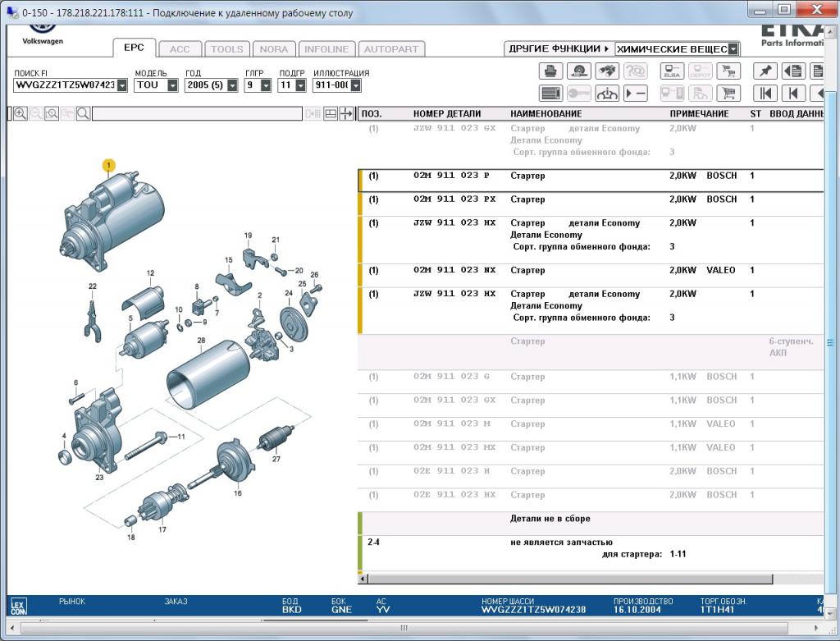The height and width of the screenshot is (641, 840).
Task: Click chassis number WVGZZZ1TZ5W074238 in status bar
Action: tap(533, 610)
